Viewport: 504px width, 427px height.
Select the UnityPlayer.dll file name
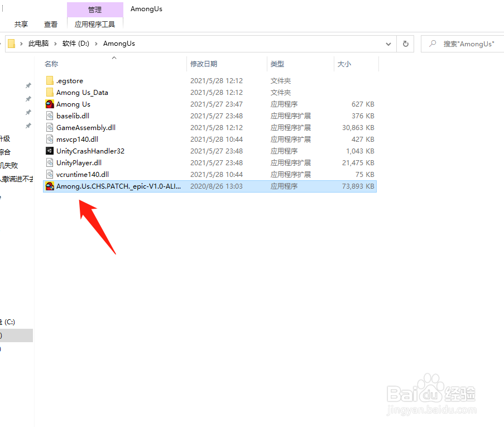tap(79, 162)
